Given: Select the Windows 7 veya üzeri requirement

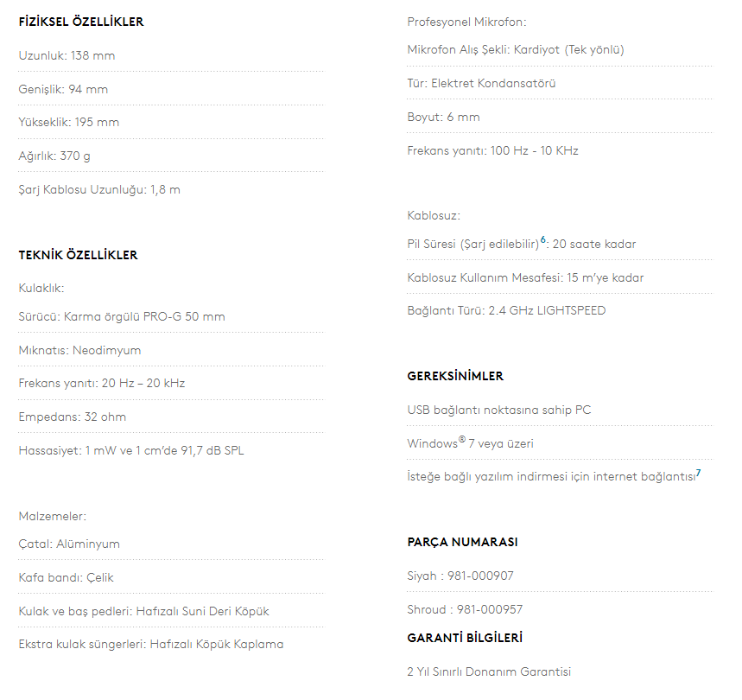Looking at the screenshot, I should point(470,443).
